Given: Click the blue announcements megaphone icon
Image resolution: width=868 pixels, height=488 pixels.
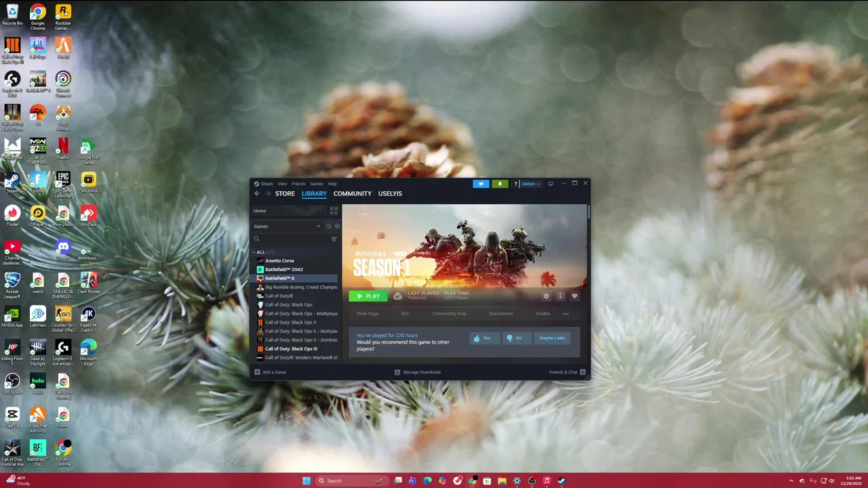Looking at the screenshot, I should [481, 184].
